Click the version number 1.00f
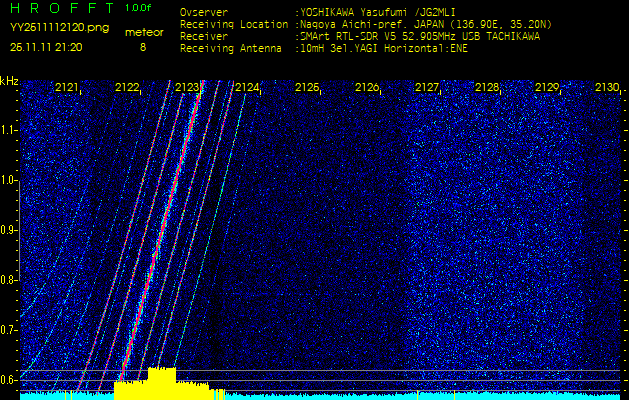The height and width of the screenshot is (400, 629). [x=139, y=8]
